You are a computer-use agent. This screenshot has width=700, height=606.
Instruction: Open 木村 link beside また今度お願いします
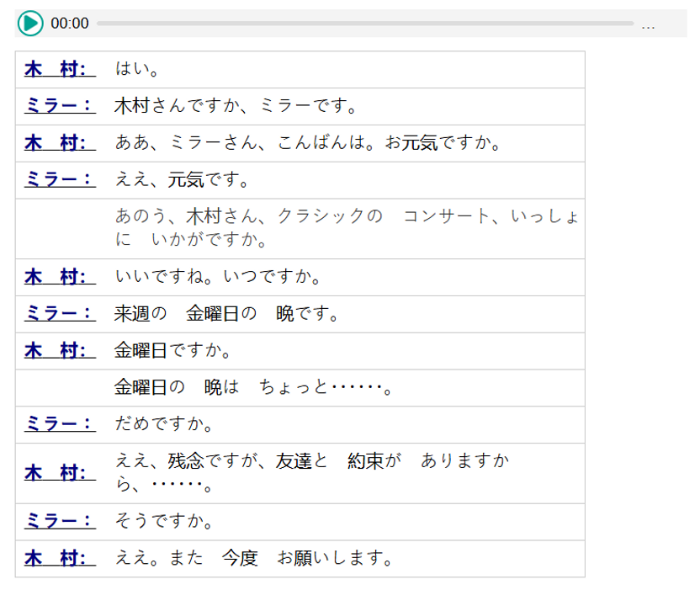pos(60,559)
